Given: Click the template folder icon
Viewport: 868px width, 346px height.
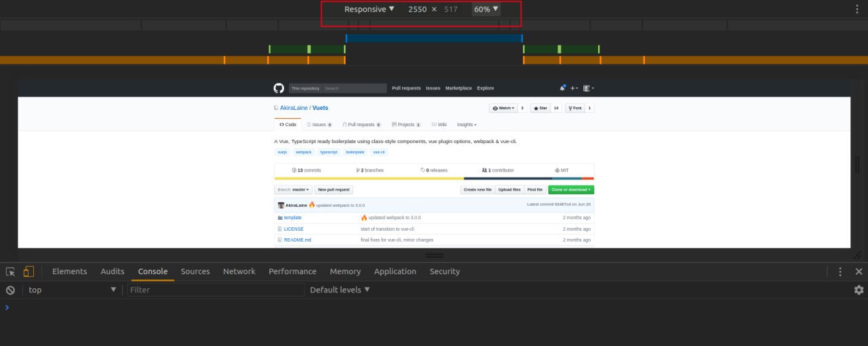Looking at the screenshot, I should pyautogui.click(x=279, y=218).
